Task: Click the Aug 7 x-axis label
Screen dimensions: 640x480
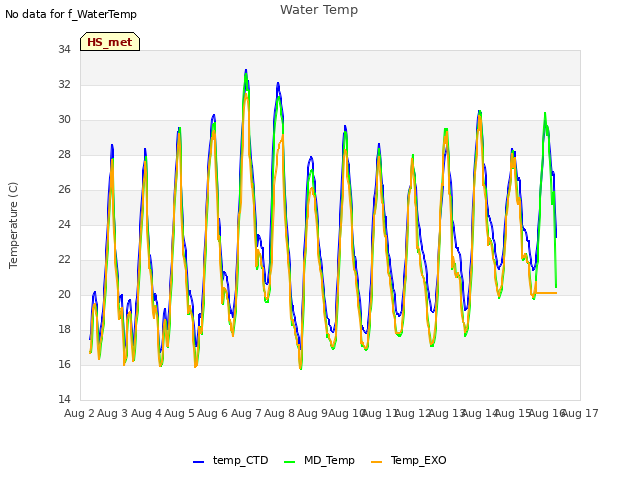Action: (x=246, y=413)
